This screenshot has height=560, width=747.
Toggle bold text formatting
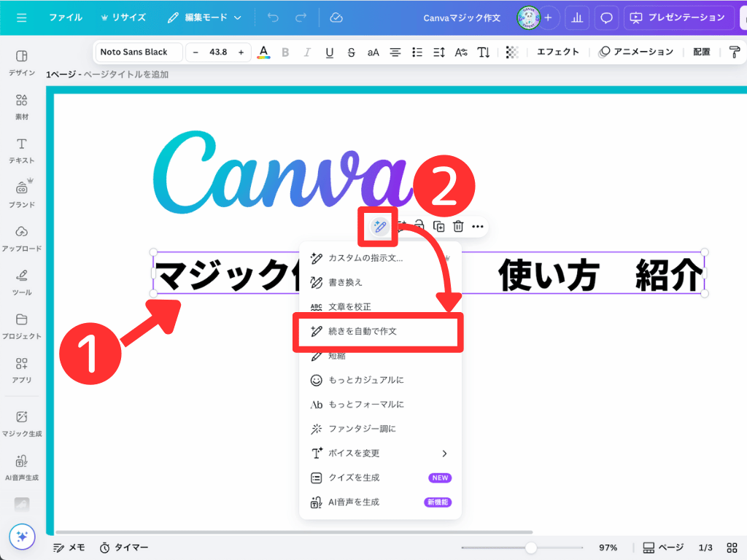coord(285,52)
